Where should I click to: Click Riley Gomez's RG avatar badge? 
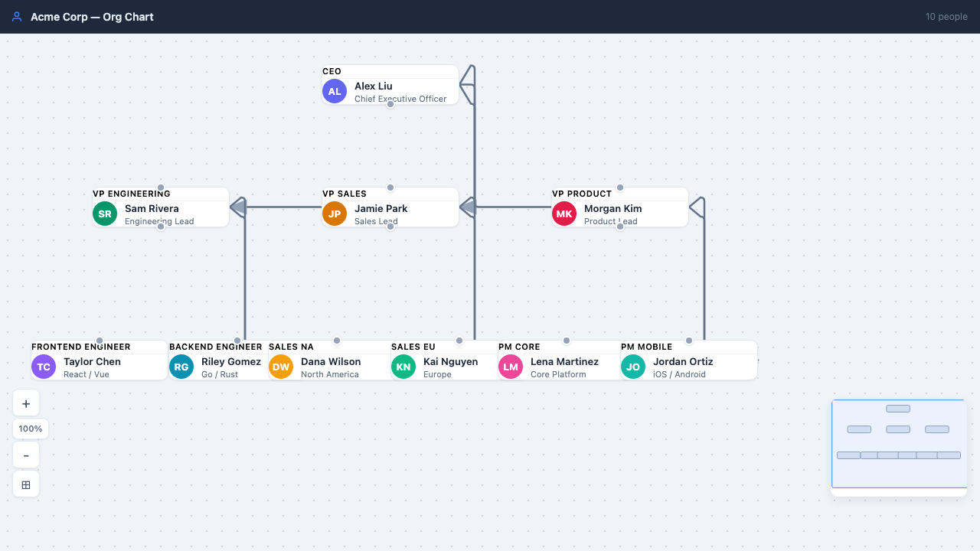(181, 367)
